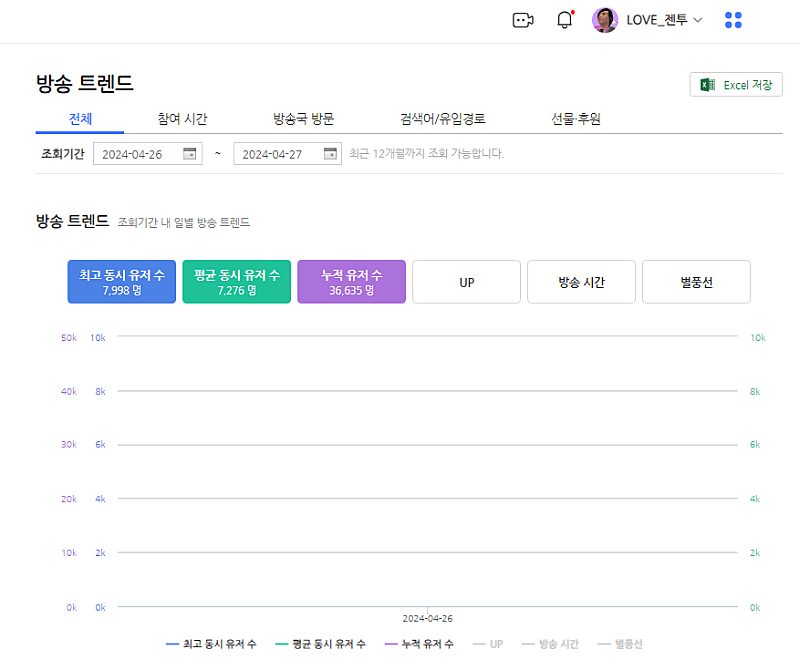Open the four-dot apps grid menu

(x=733, y=20)
